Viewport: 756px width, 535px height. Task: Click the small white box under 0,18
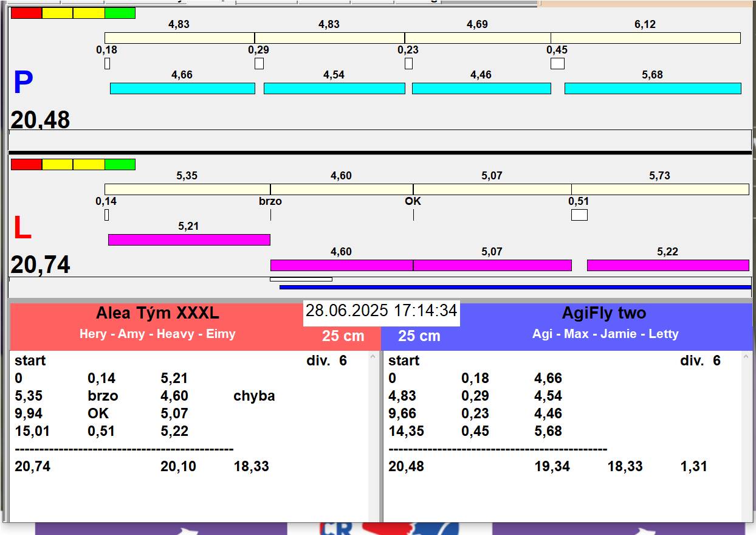[x=107, y=63]
